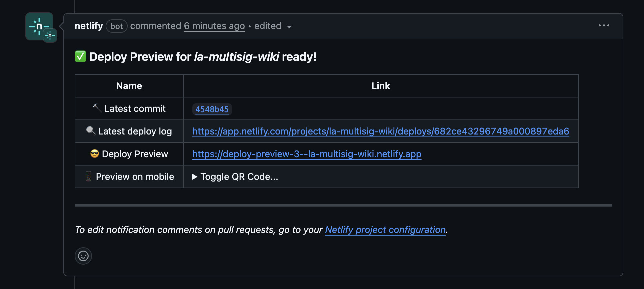Image resolution: width=644 pixels, height=289 pixels.
Task: Open the edited history dropdown arrow
Action: tap(289, 27)
